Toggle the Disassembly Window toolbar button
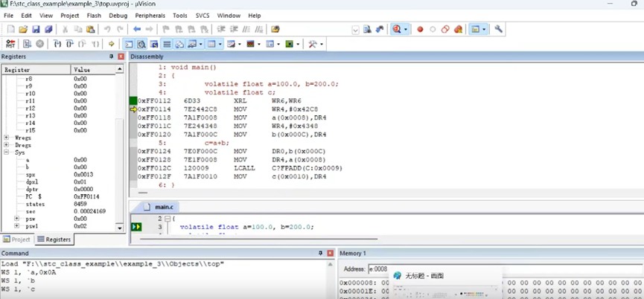644x299 pixels. pos(141,44)
